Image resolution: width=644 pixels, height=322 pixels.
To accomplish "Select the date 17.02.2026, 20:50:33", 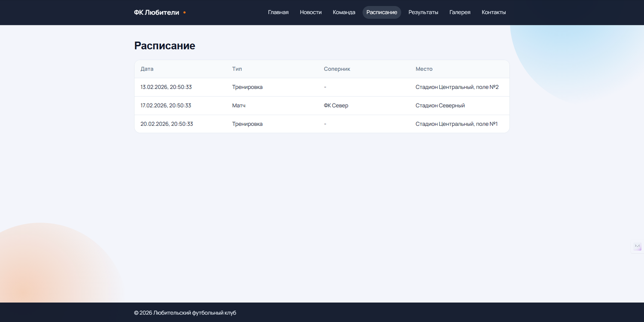I will coord(166,106).
